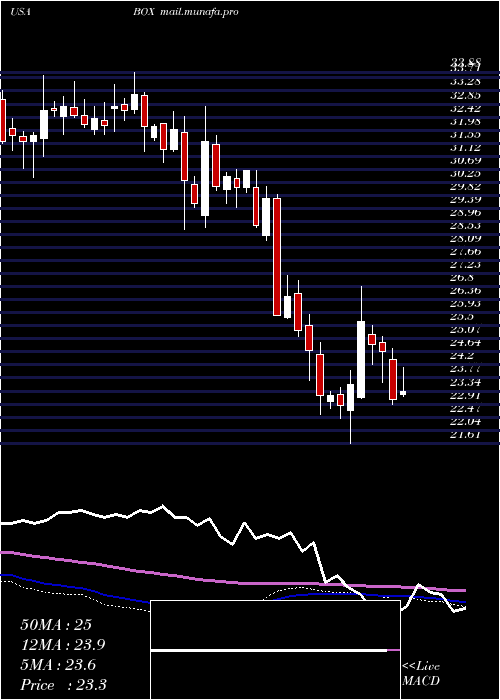Click the 28.96 price axis label
Image resolution: width=500 pixels, height=700 pixels.
click(465, 212)
